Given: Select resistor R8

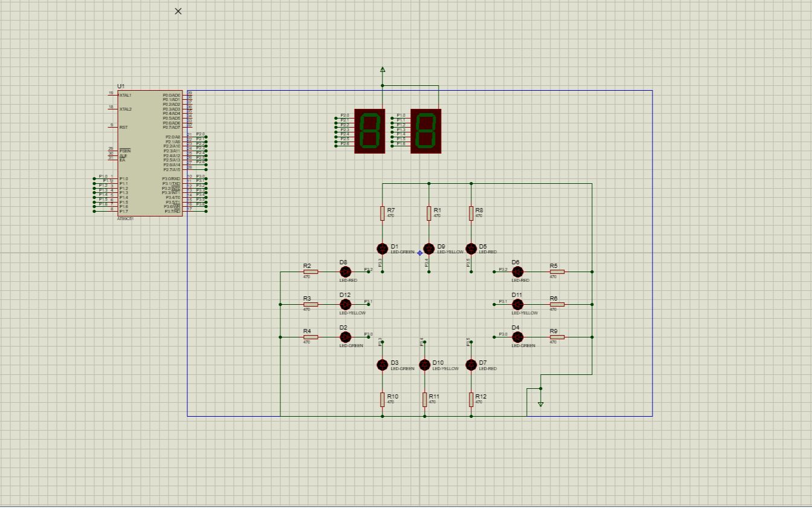Looking at the screenshot, I should pyautogui.click(x=471, y=213).
